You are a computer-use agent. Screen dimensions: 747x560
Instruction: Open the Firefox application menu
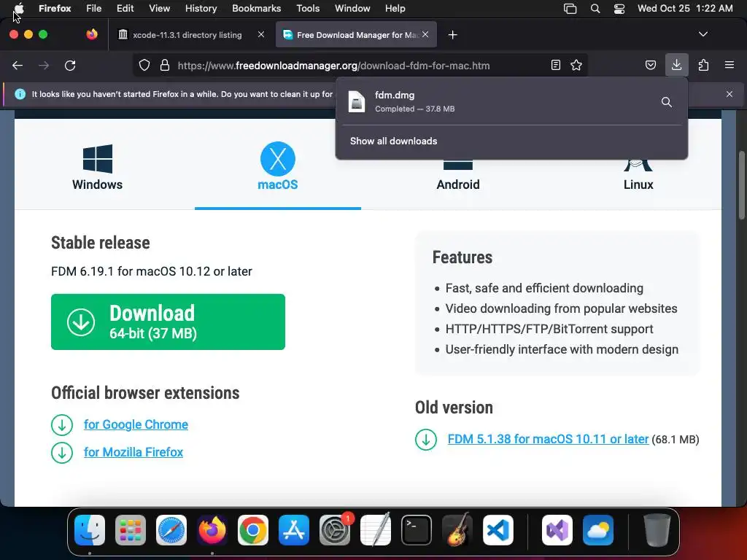55,8
